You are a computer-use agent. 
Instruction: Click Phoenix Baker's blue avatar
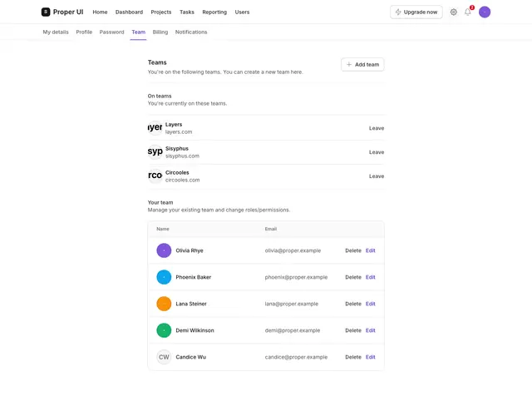(x=164, y=277)
